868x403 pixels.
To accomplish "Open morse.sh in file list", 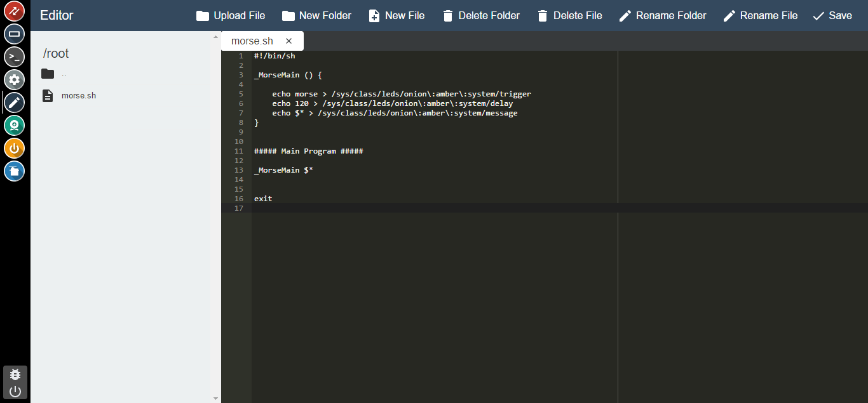I will pos(79,96).
